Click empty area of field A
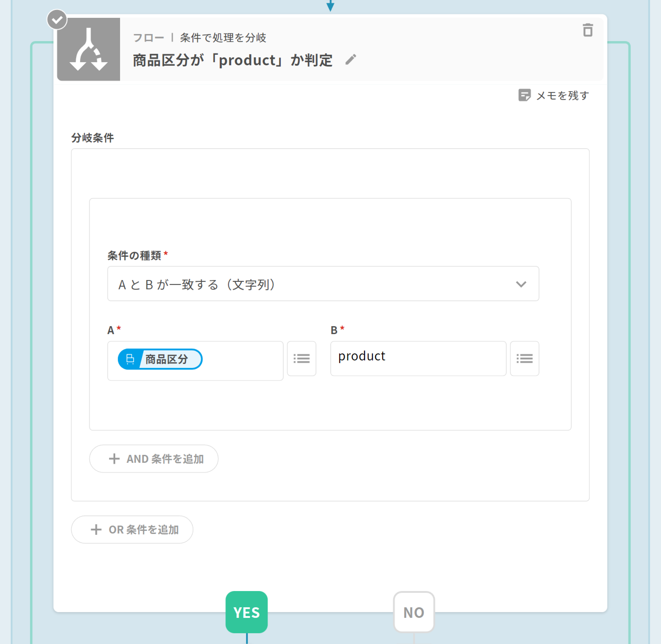This screenshot has height=644, width=661. (243, 361)
